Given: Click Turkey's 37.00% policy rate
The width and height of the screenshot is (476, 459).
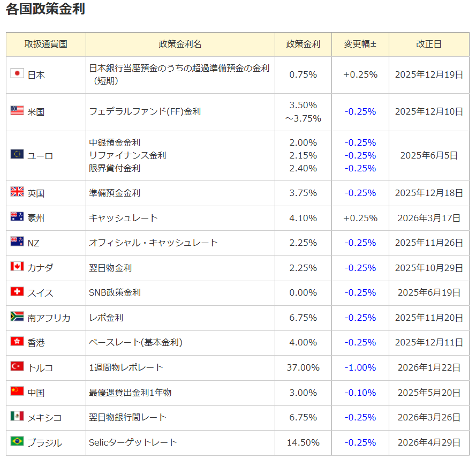Looking at the screenshot, I should tap(303, 367).
